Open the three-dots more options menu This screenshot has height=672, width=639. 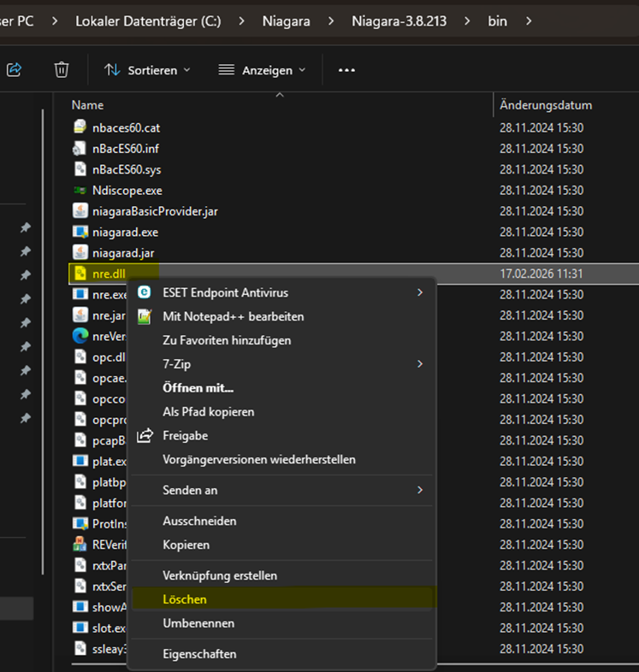(346, 70)
